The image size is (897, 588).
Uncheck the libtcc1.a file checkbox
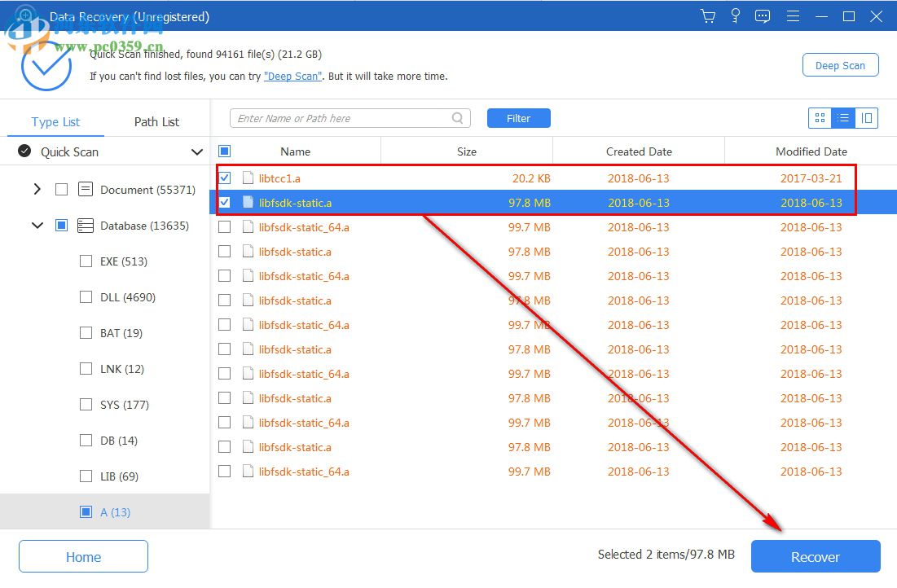pyautogui.click(x=225, y=178)
